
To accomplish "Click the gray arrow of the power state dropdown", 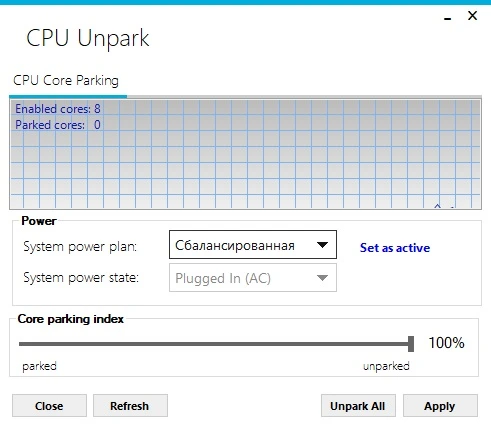I will (322, 278).
